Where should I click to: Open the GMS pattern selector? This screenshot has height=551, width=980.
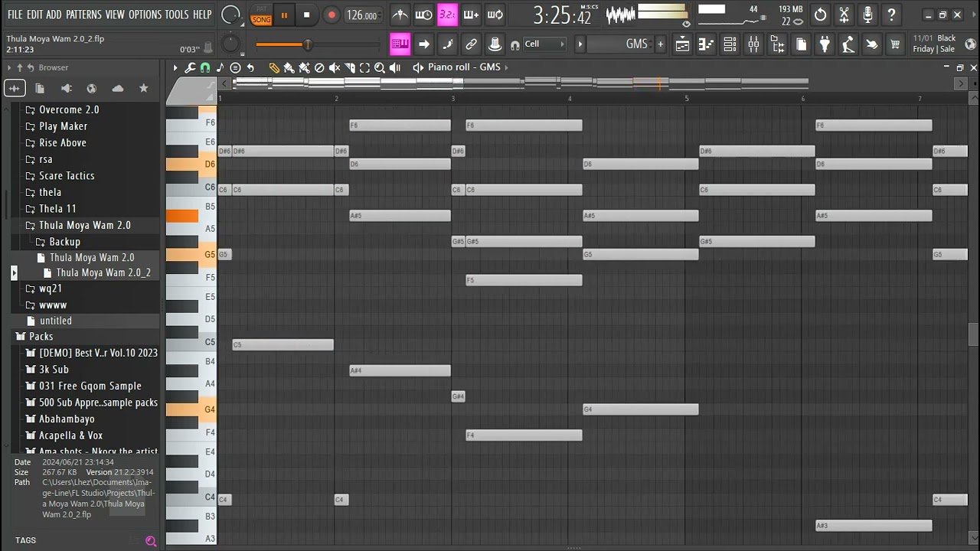pyautogui.click(x=622, y=44)
